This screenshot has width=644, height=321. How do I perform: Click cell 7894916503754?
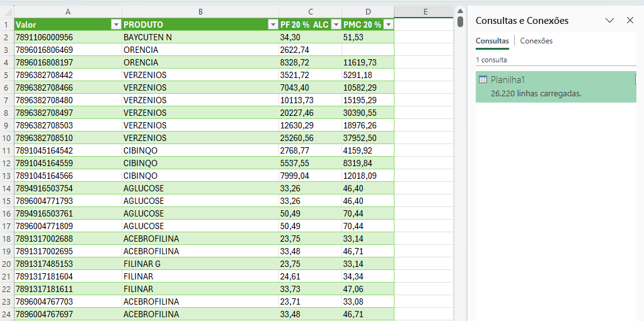click(x=68, y=188)
